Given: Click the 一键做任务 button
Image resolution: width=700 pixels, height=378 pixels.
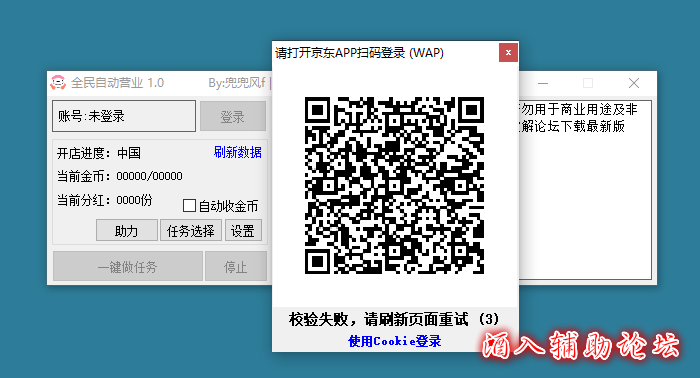Looking at the screenshot, I should click(x=128, y=266).
